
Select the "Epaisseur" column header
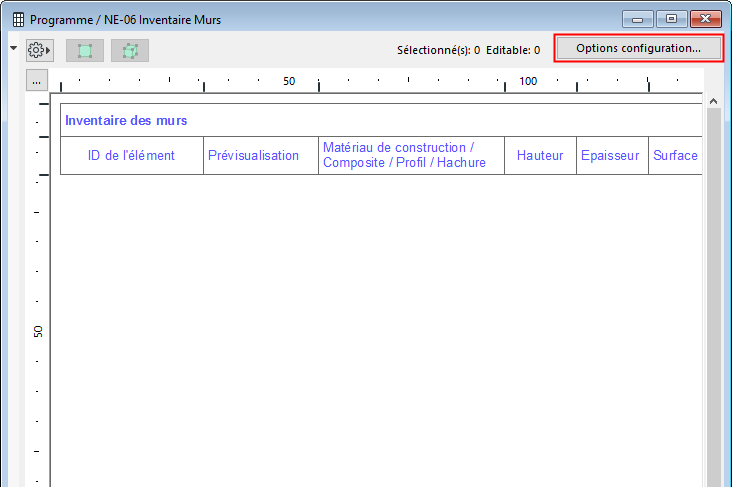pyautogui.click(x=612, y=155)
